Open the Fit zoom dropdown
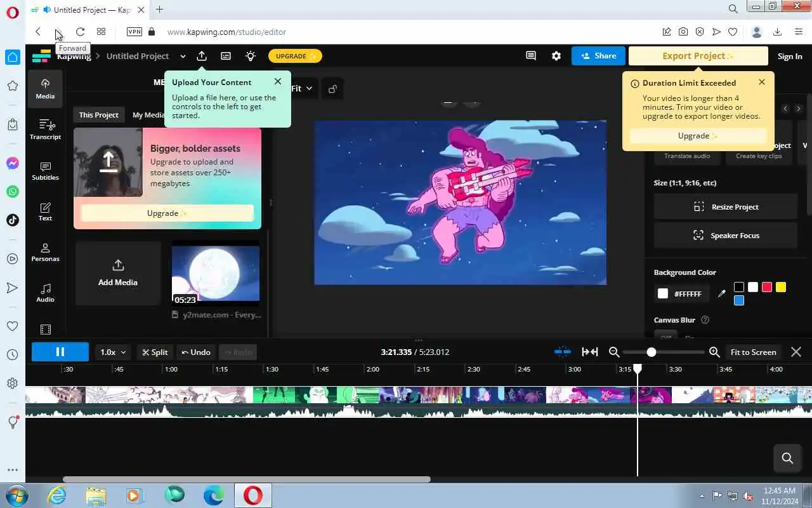 302,89
